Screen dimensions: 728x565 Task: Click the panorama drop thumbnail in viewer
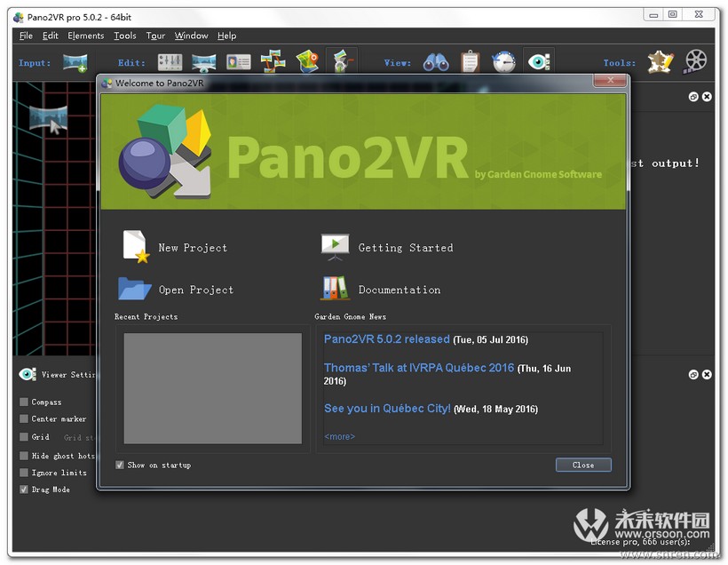[49, 119]
